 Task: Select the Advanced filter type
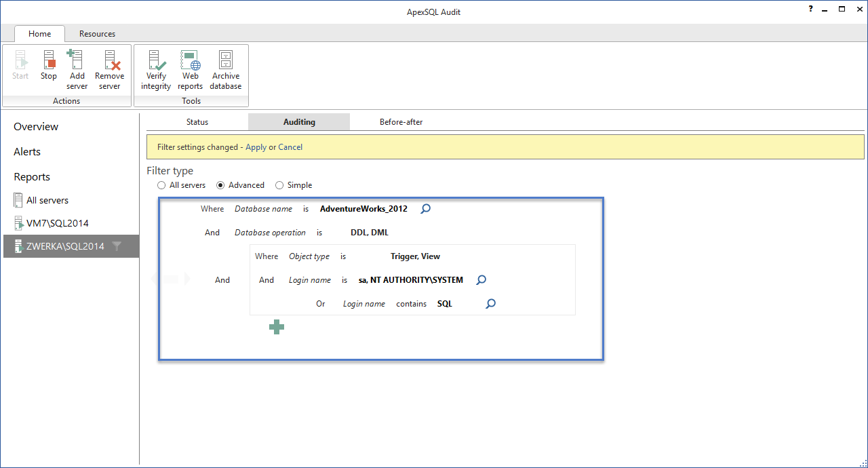coord(240,185)
